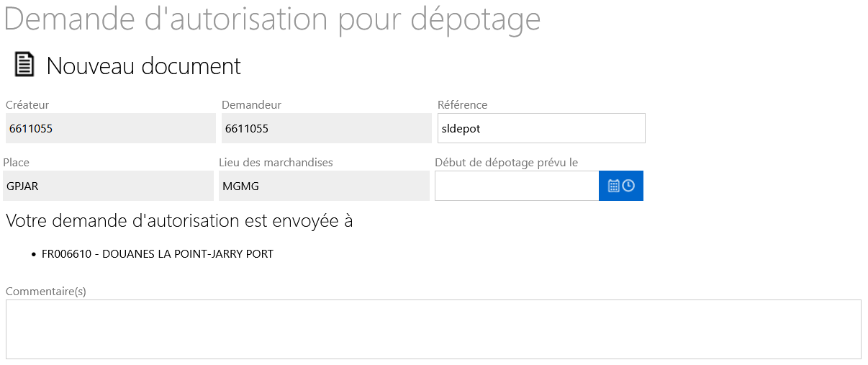
Task: Open the calendar date picker icon
Action: (x=614, y=186)
